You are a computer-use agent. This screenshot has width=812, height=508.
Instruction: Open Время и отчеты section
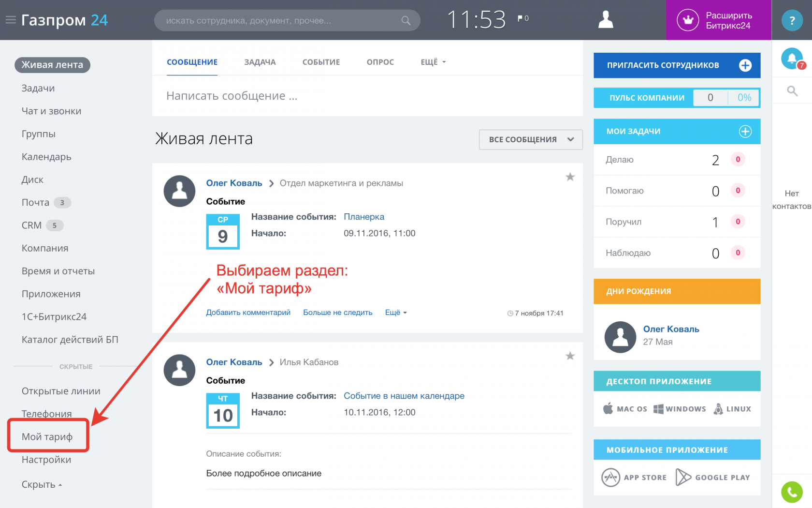point(58,271)
